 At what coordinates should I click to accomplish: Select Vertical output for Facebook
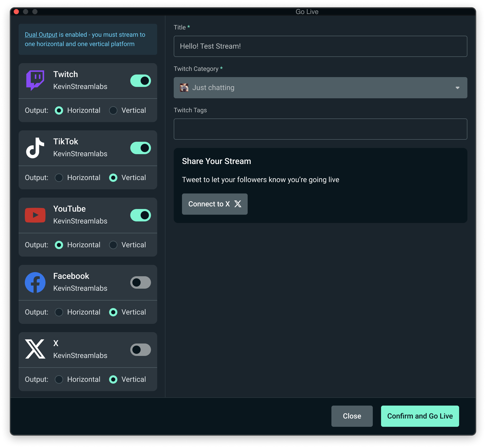(x=113, y=312)
